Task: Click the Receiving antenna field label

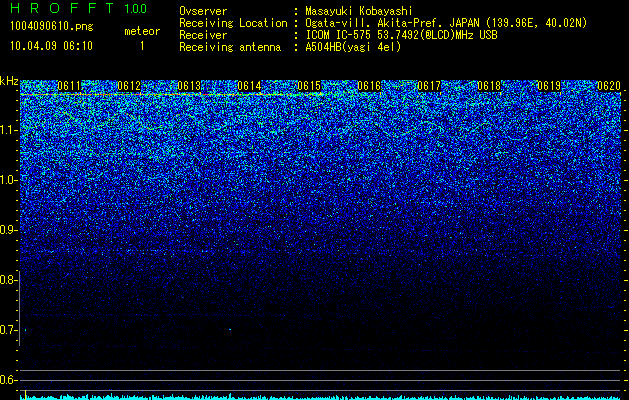Action: click(x=230, y=47)
